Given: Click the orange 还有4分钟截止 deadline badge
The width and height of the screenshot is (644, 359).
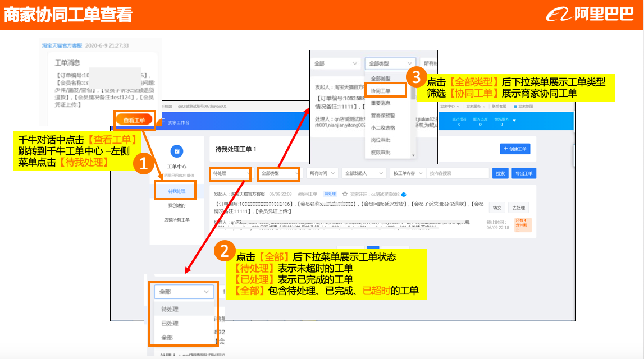Looking at the screenshot, I should coord(523,225).
